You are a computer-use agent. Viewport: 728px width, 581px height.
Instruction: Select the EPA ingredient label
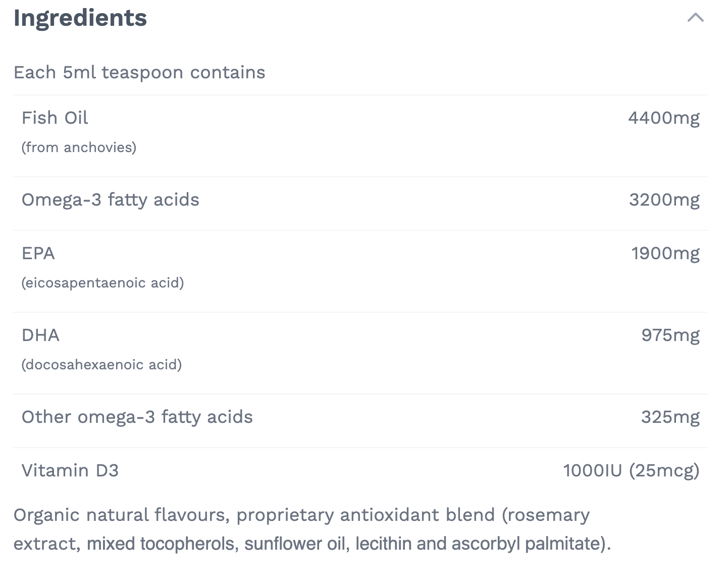[38, 254]
